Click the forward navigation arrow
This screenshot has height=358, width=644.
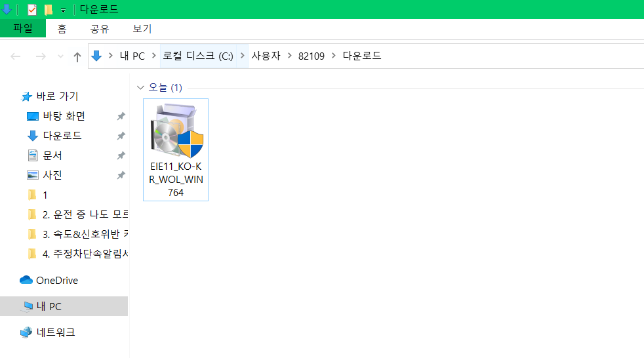point(41,56)
